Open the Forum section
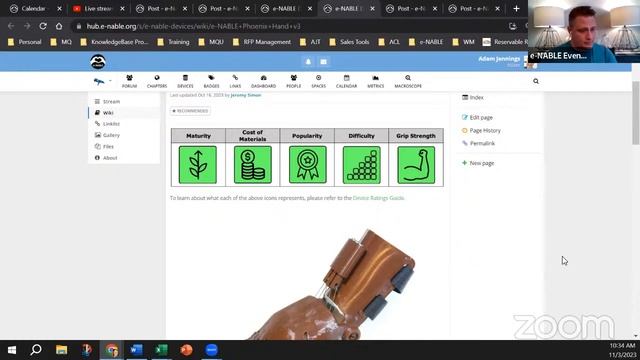 pos(129,82)
